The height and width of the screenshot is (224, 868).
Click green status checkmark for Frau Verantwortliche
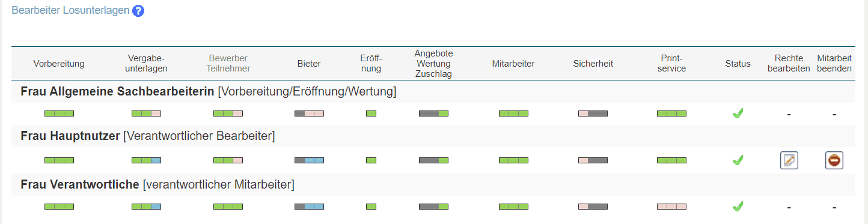[738, 207]
